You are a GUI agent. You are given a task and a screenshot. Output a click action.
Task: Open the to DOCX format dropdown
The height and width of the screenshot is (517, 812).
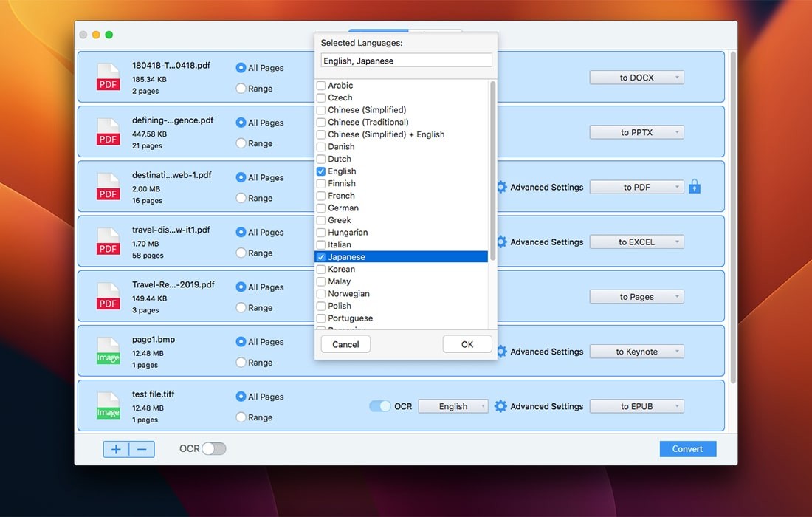tap(636, 78)
